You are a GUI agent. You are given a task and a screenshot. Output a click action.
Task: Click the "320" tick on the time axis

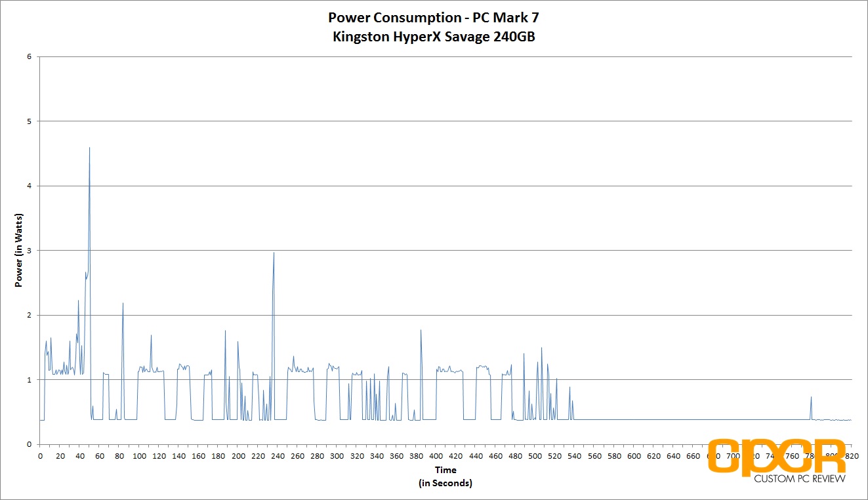click(357, 455)
